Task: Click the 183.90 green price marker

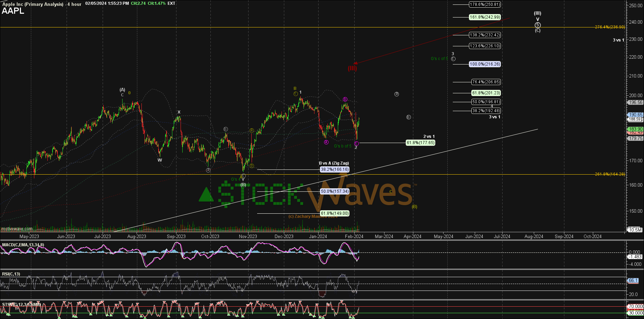Action: pos(635,129)
